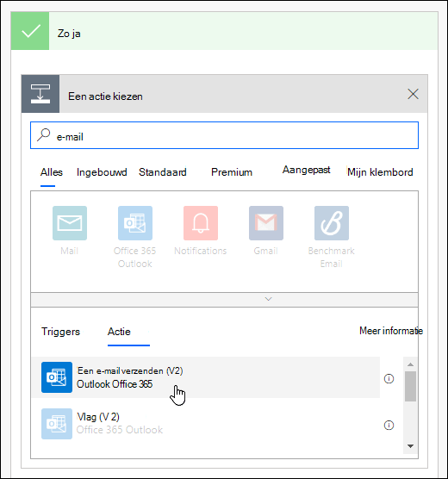Screen dimensions: 448x479
Task: Pick the Notifications bell connector icon
Action: point(201,223)
